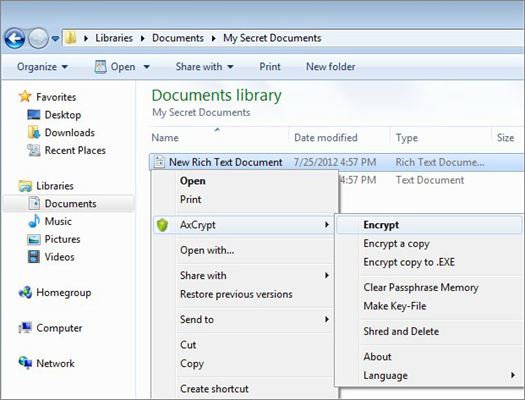The width and height of the screenshot is (525, 400).
Task: Click the Print toolbar button
Action: [x=270, y=67]
